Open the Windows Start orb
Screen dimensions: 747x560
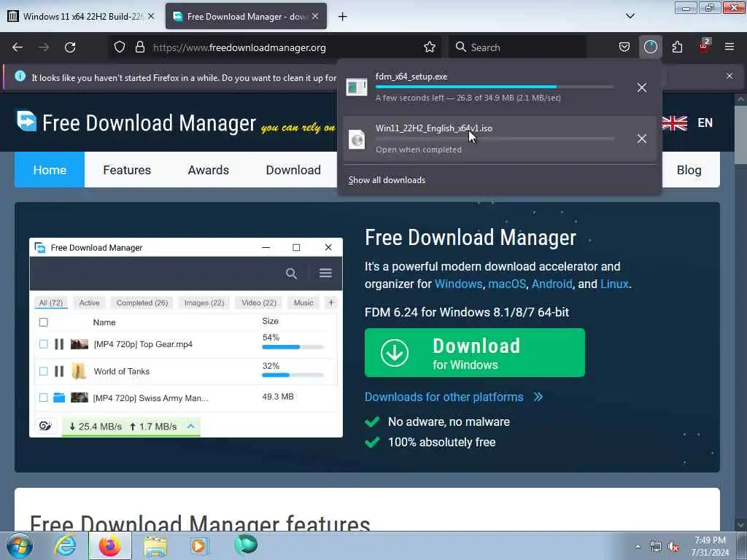tap(20, 545)
